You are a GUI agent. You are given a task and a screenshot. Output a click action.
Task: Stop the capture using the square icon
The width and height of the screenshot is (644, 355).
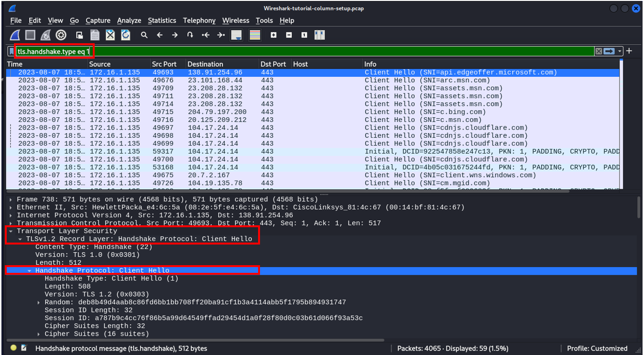tap(30, 35)
